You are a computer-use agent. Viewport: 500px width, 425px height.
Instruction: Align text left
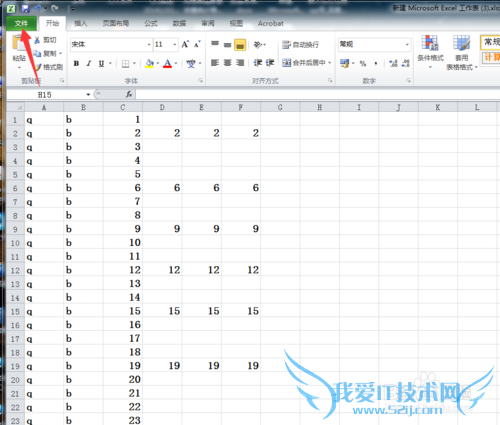pyautogui.click(x=215, y=63)
